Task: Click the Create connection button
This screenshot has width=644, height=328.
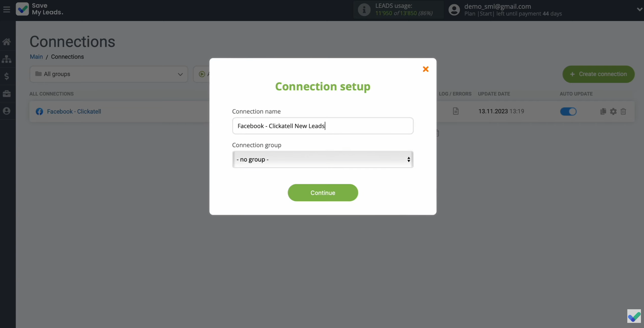Action: [598, 74]
